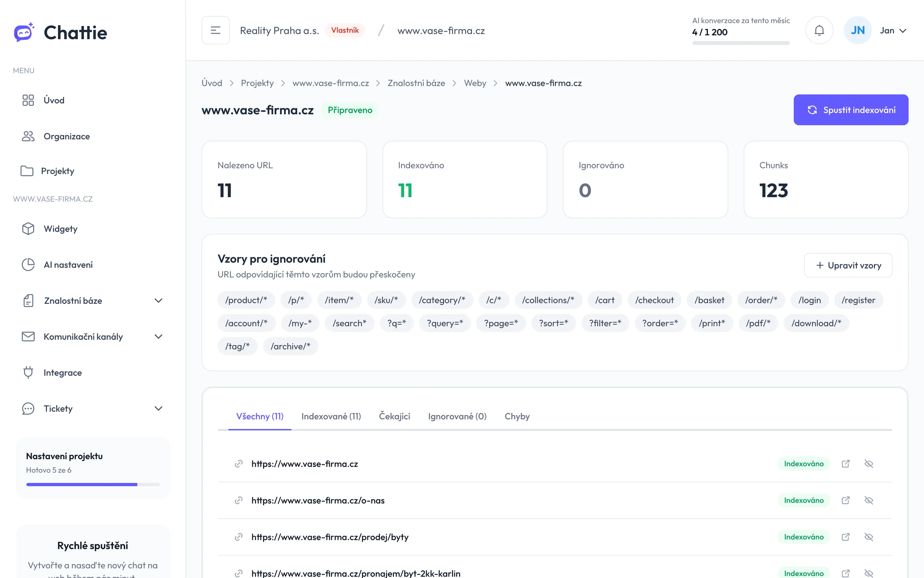Viewport: 924px width, 578px height.
Task: Click the /checkout ignore pattern chip
Action: pos(654,300)
